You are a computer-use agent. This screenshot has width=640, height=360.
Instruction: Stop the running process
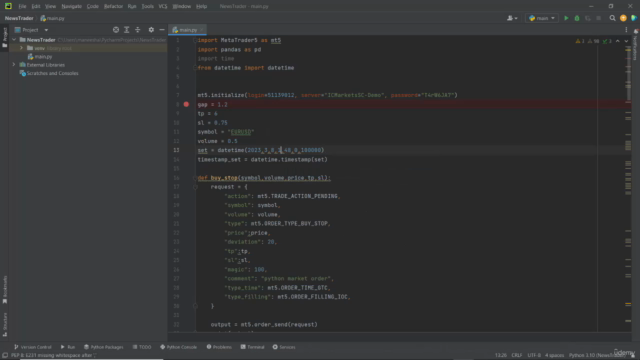598,18
